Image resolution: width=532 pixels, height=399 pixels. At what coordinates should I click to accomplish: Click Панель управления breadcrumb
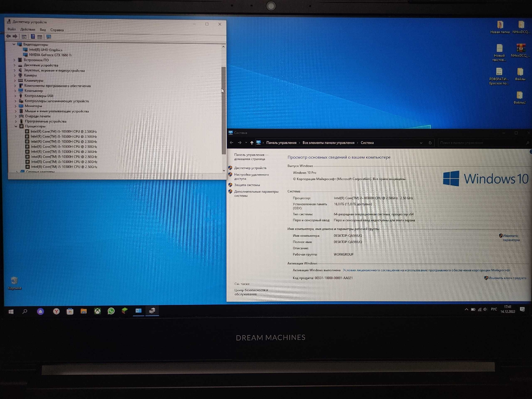281,143
